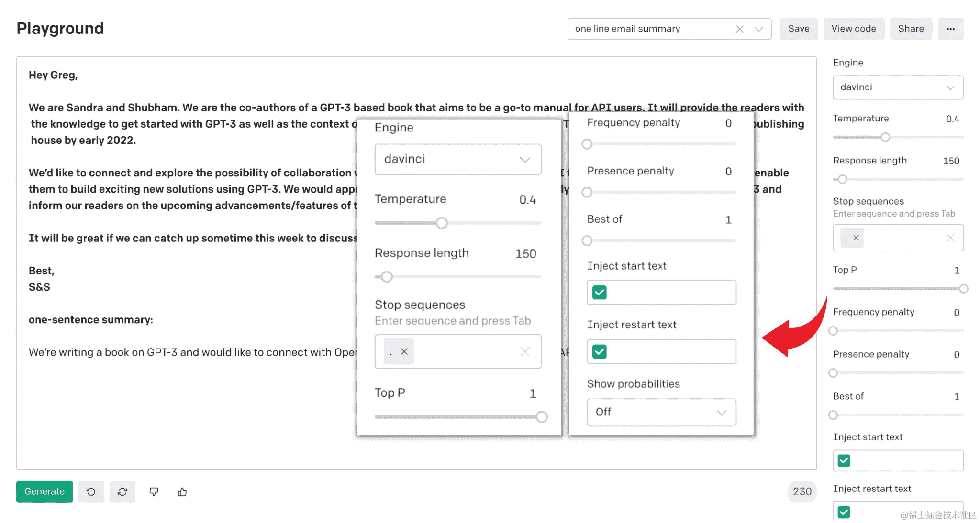Click the undo last generation icon
The image size is (980, 523).
tap(91, 491)
